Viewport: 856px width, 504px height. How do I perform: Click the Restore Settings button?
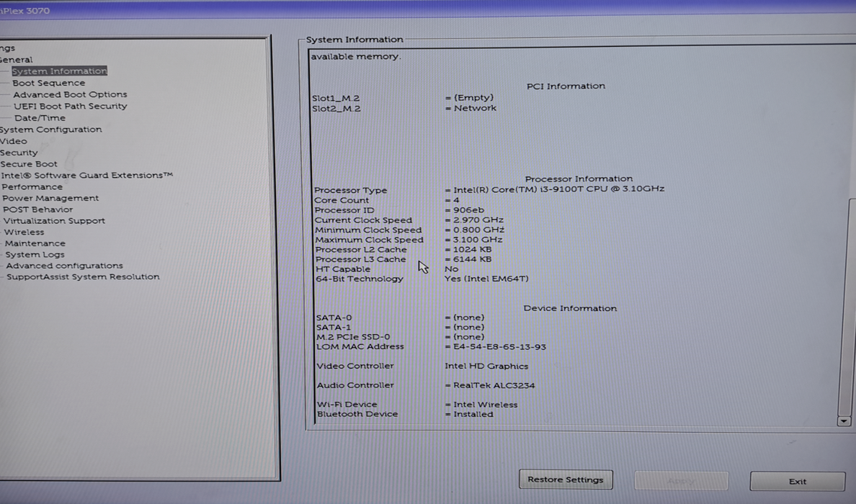(566, 480)
